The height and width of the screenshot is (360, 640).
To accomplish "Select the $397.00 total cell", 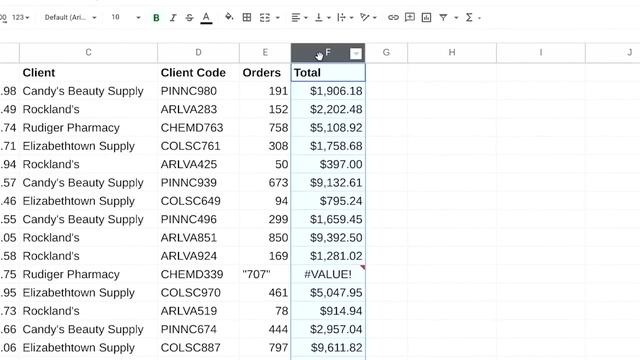I will point(328,164).
